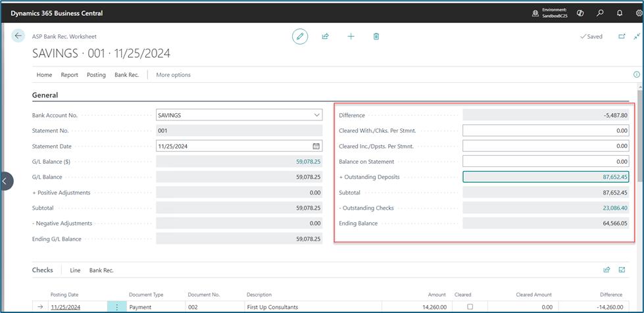Open page in new window icon
This screenshot has width=644, height=313.
(x=622, y=36)
